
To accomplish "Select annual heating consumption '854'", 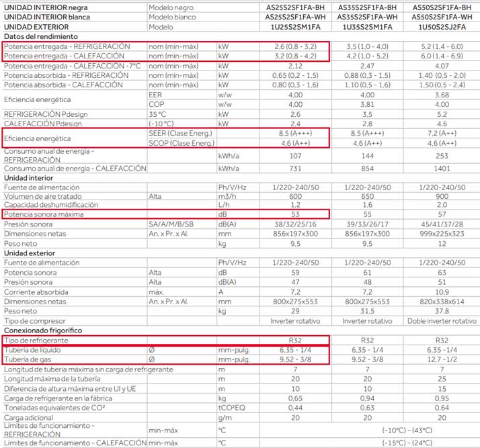I will point(367,169).
